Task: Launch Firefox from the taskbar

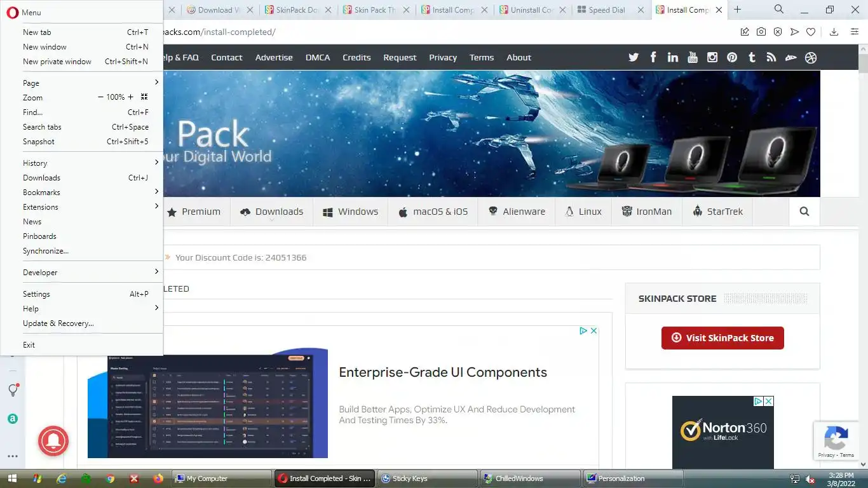Action: click(158, 478)
